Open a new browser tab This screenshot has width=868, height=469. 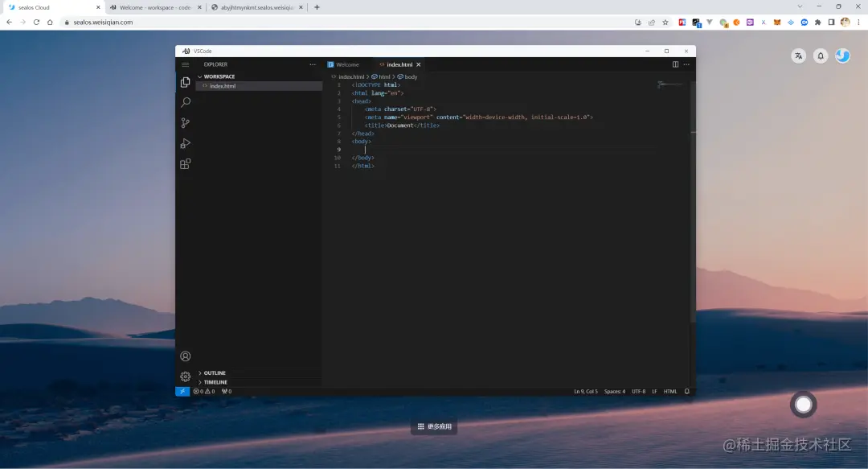(317, 7)
